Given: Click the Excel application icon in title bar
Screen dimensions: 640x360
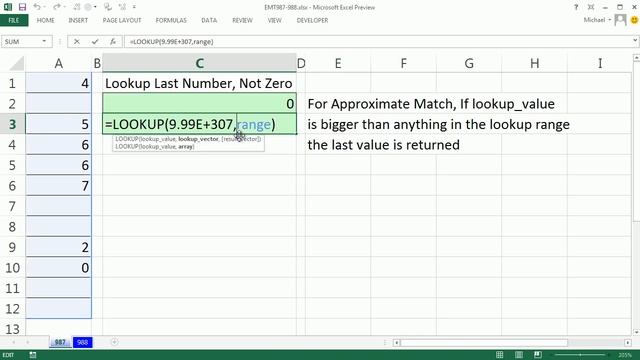Looking at the screenshot, I should 8,7.
